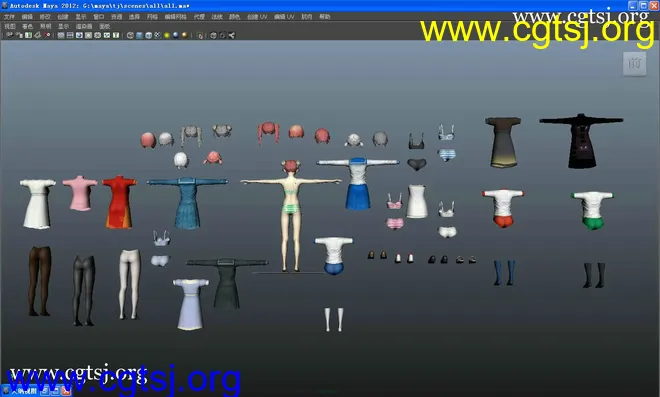
Task: Expand the 视图 (View) panel menu
Action: pyautogui.click(x=10, y=26)
